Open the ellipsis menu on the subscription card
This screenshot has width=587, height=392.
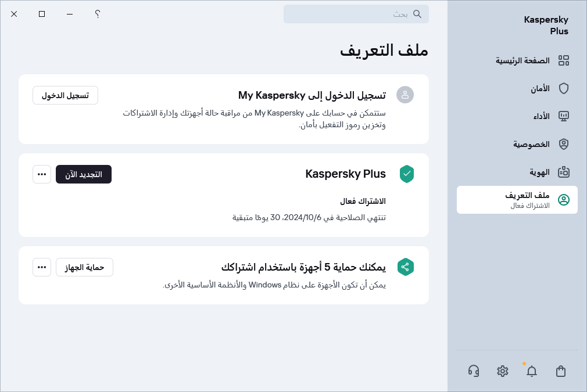pyautogui.click(x=42, y=174)
